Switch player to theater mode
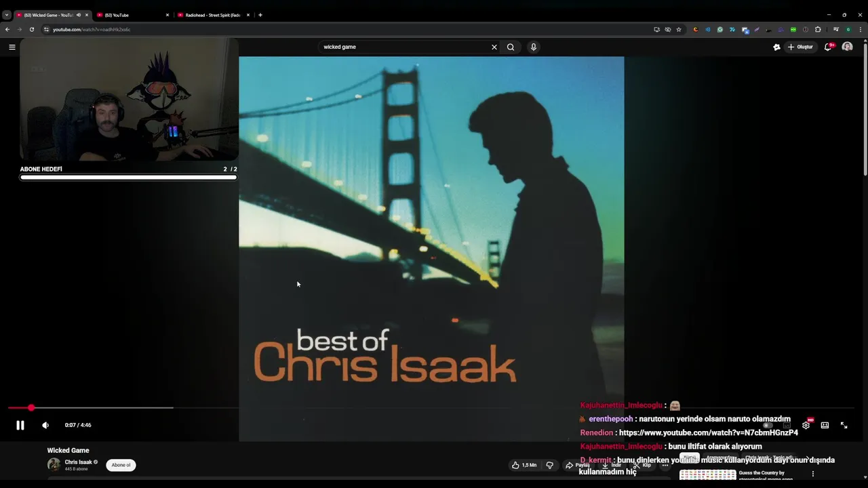 point(825,425)
